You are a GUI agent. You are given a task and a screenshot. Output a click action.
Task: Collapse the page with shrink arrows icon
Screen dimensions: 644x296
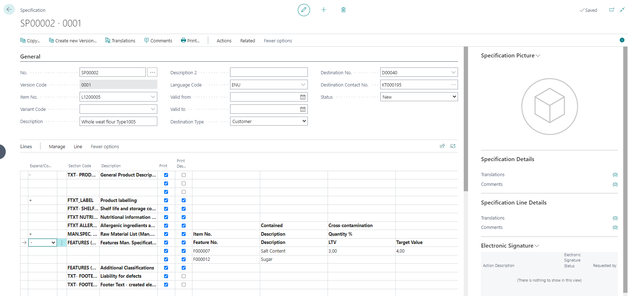(622, 10)
